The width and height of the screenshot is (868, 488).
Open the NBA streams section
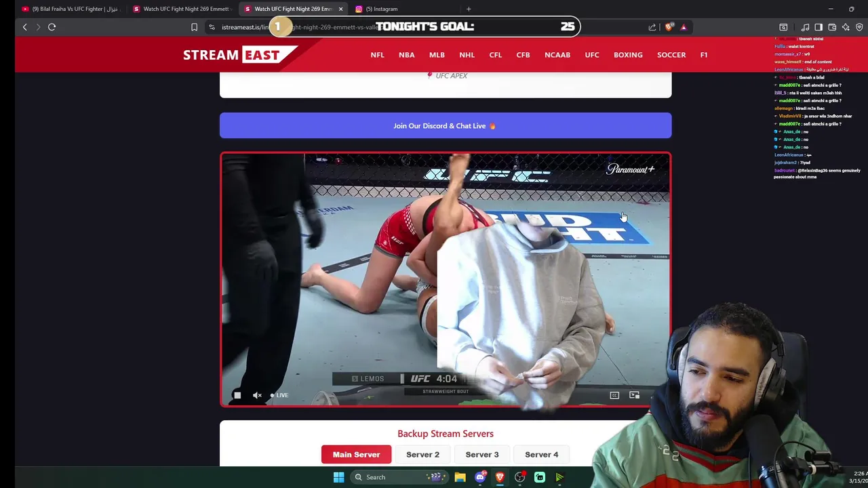(x=406, y=55)
